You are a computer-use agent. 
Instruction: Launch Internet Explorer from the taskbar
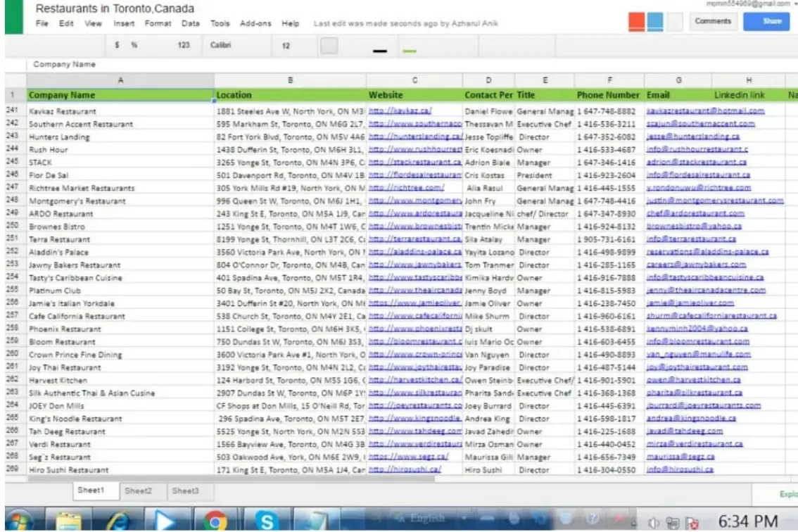pyautogui.click(x=118, y=521)
